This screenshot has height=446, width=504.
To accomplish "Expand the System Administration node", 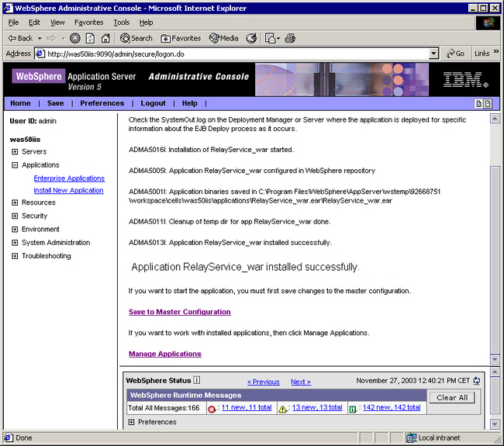I will click(15, 243).
